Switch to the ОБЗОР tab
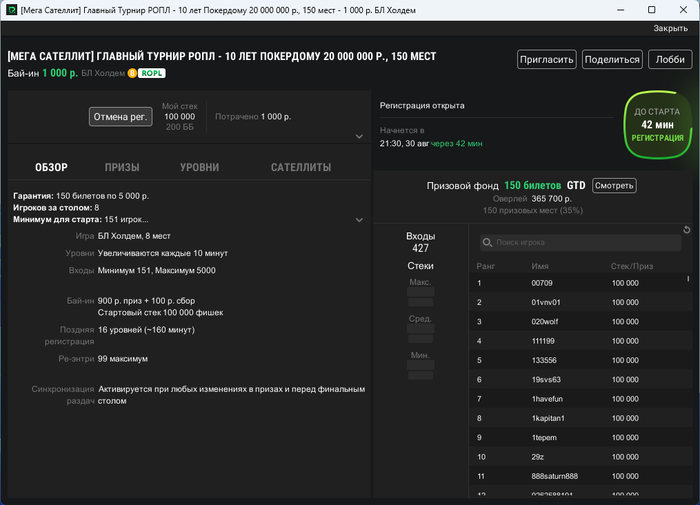700x505 pixels. pyautogui.click(x=51, y=167)
